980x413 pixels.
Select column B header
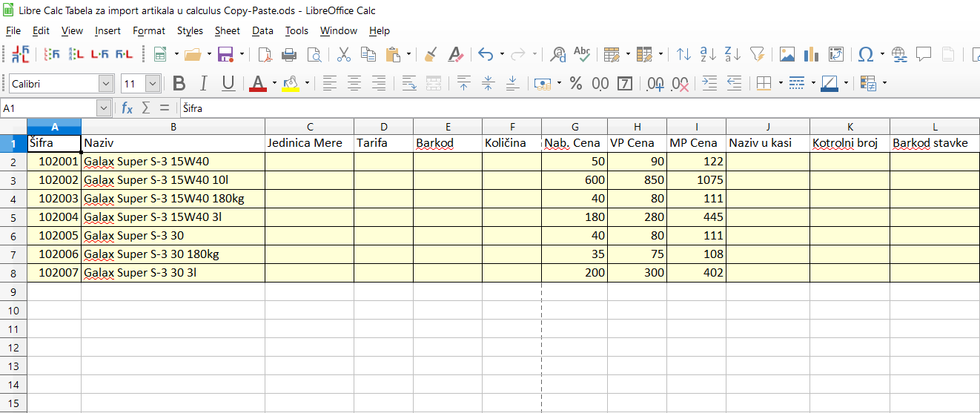pos(173,126)
